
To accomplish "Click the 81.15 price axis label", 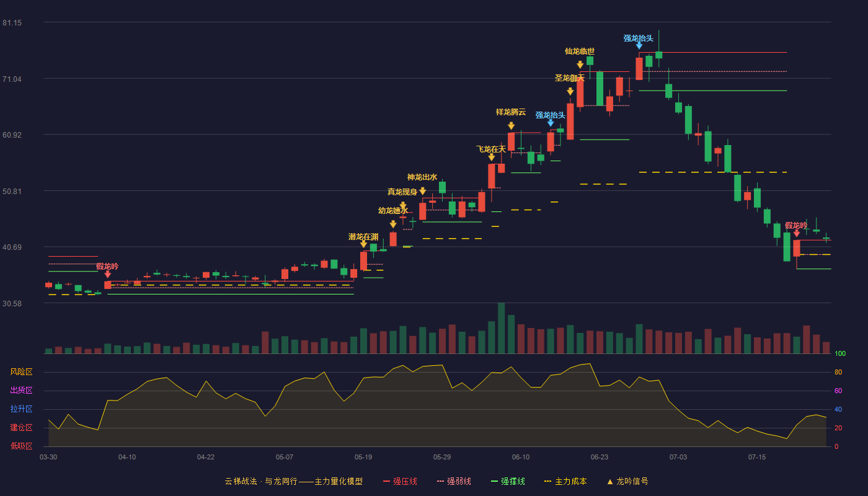I will coord(12,23).
